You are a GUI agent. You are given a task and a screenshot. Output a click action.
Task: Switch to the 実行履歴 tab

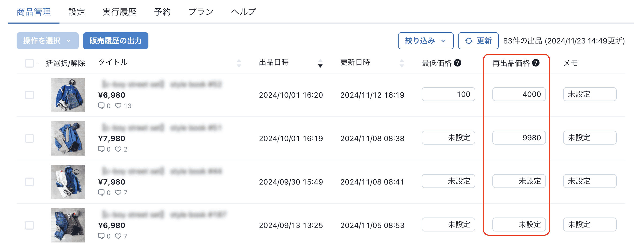(x=119, y=12)
